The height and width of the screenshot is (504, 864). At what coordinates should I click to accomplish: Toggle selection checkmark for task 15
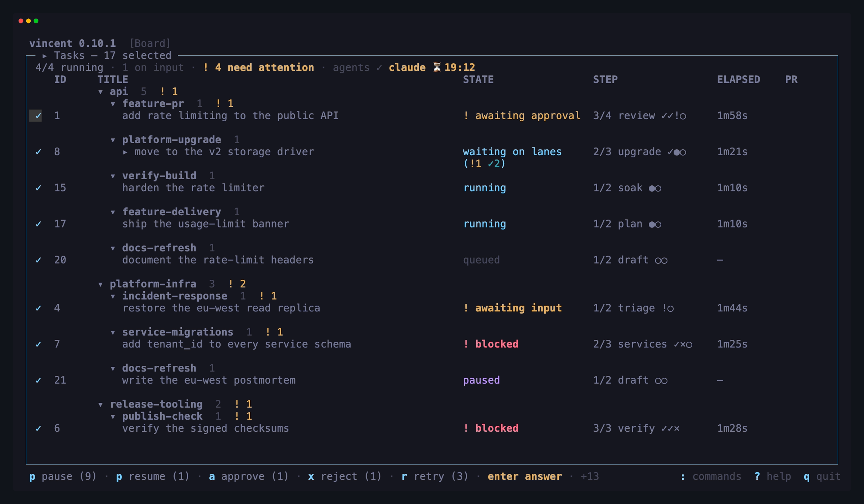[38, 188]
